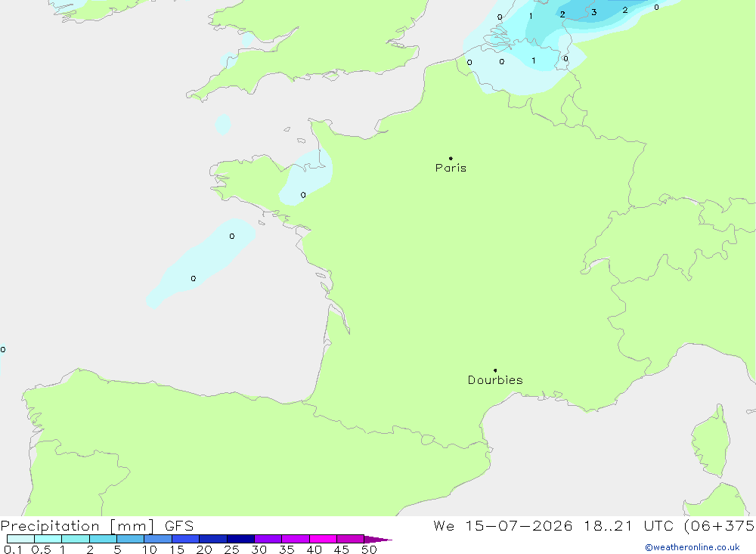Viewport: 756px width, 554px height.
Task: Select the 40–45 mm legend swatch
Action: [x=323, y=539]
